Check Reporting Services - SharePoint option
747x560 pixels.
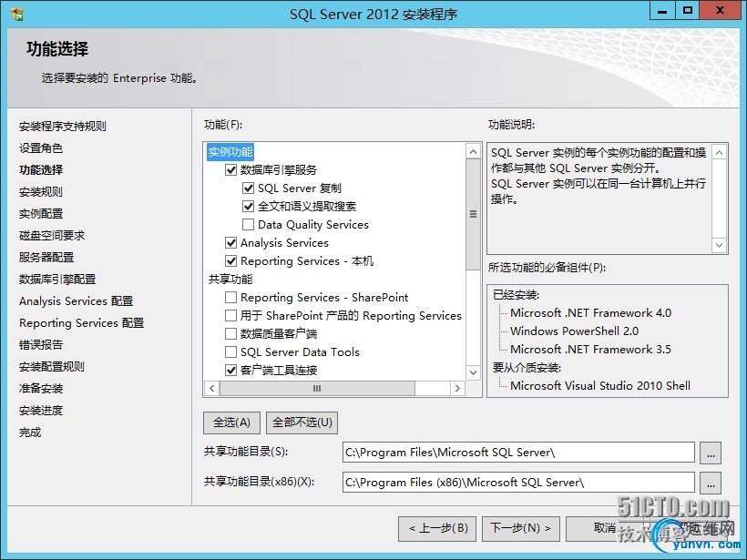tap(230, 298)
